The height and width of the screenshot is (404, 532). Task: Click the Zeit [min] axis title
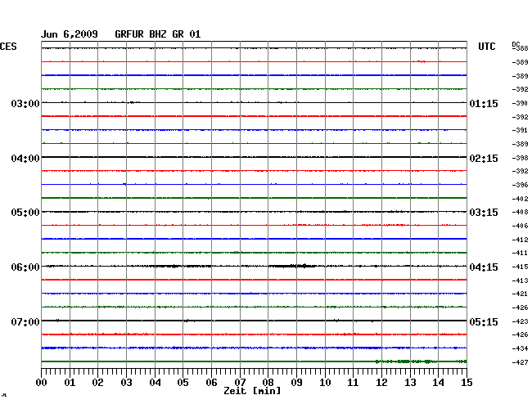tap(252, 391)
